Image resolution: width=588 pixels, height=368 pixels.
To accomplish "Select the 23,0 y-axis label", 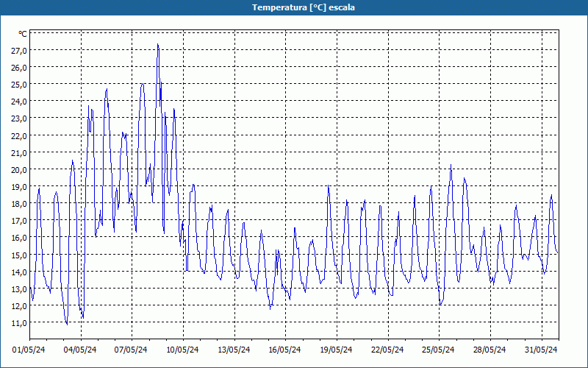I will (19, 118).
